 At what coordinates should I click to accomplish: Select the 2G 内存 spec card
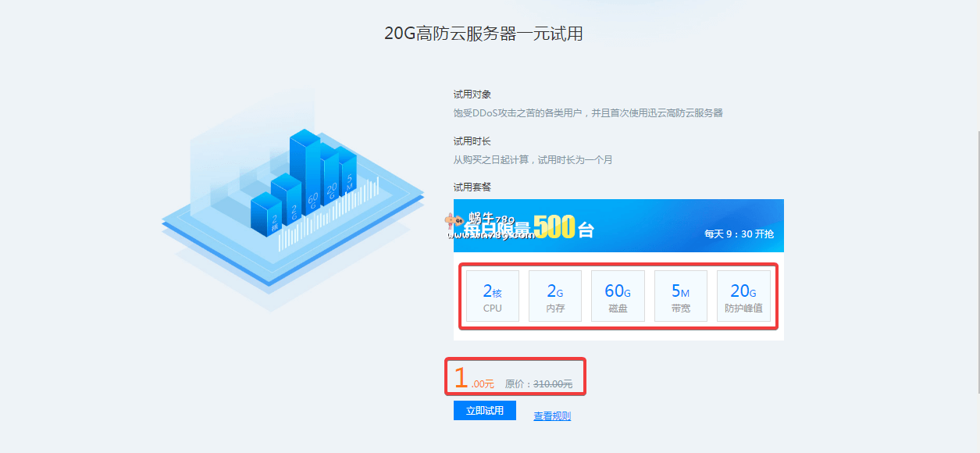point(555,296)
